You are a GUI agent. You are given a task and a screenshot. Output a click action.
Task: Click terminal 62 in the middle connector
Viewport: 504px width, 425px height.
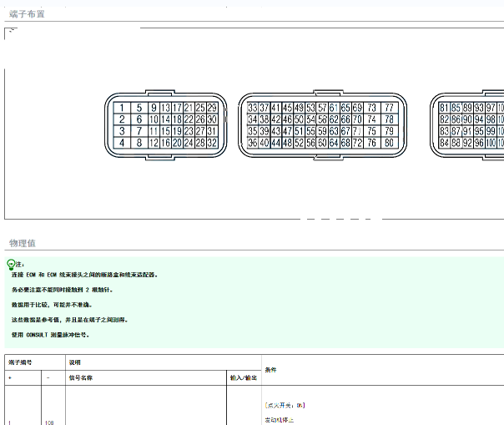click(334, 119)
